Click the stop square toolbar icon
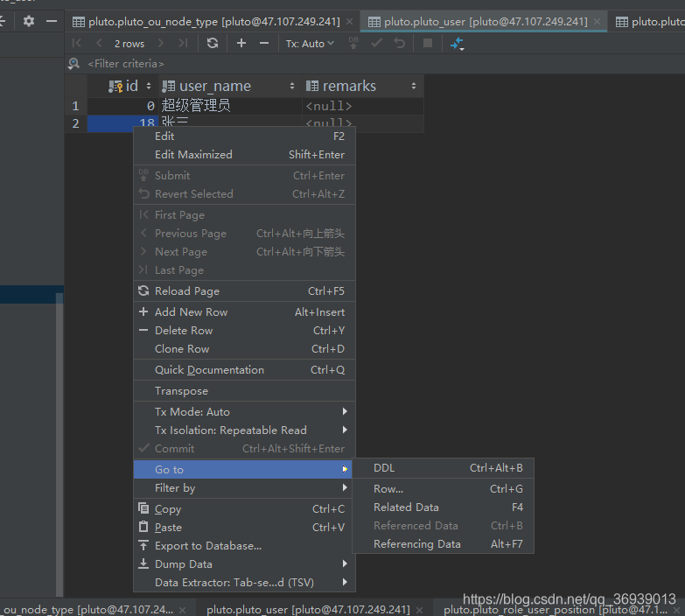The image size is (685, 616). tap(428, 43)
